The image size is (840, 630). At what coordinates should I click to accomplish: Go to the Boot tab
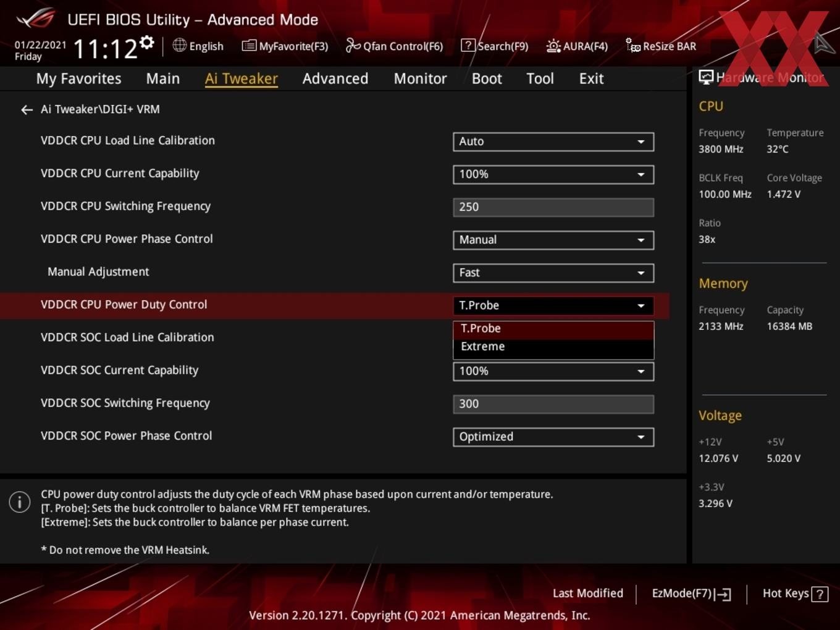[487, 78]
